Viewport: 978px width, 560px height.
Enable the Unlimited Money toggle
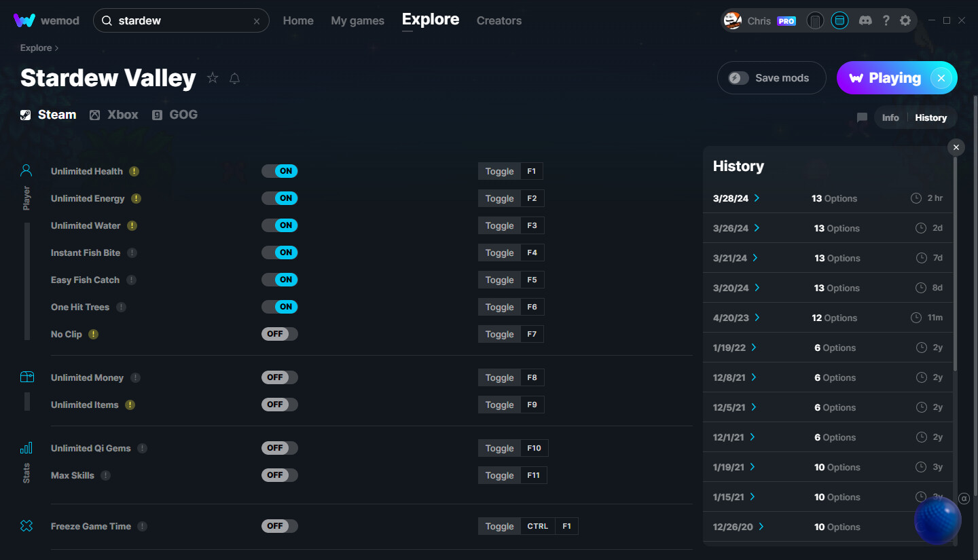tap(280, 377)
